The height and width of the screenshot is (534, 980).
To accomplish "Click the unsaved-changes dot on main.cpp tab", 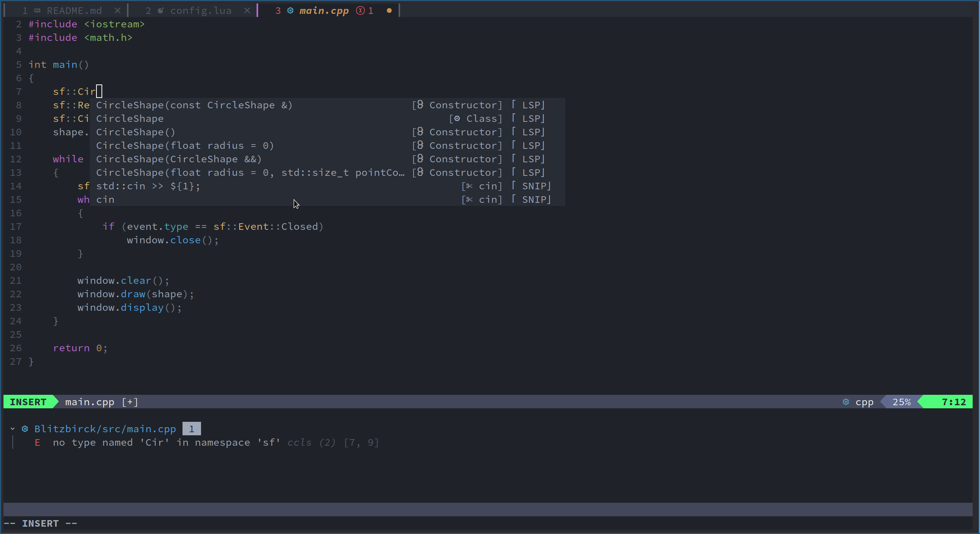I will (x=389, y=11).
